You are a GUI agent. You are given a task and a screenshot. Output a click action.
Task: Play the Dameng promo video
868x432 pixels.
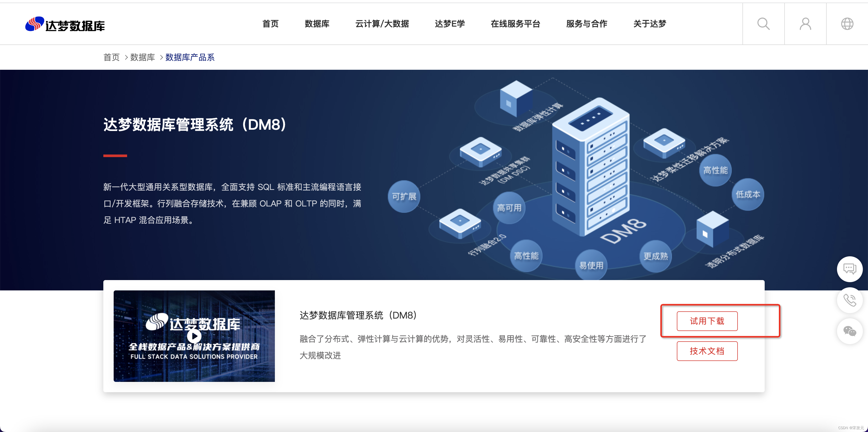click(194, 336)
